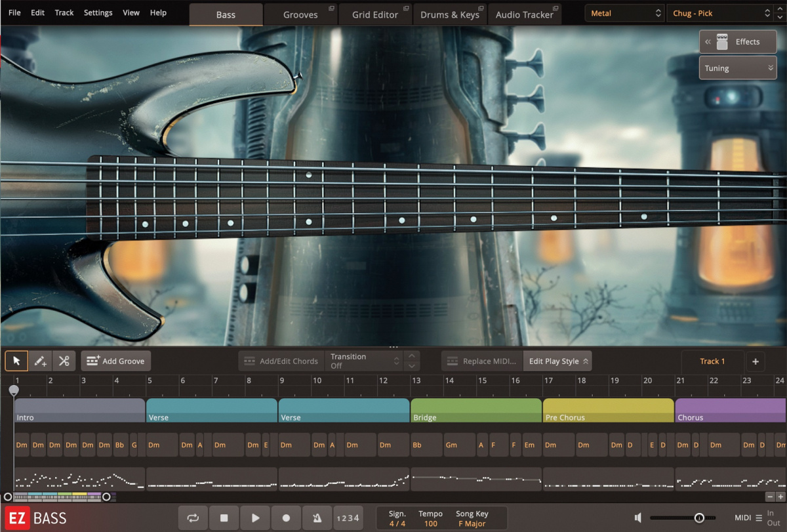Add a new track with the plus button

click(x=756, y=361)
